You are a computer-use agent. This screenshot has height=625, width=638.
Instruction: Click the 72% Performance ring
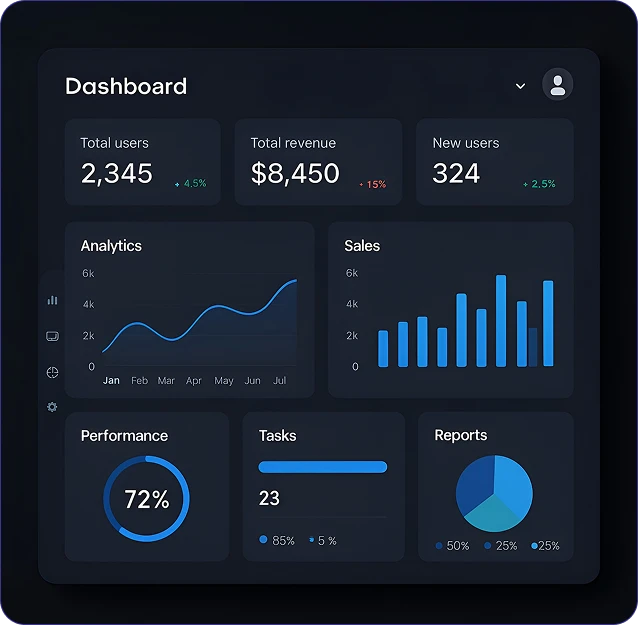(146, 499)
